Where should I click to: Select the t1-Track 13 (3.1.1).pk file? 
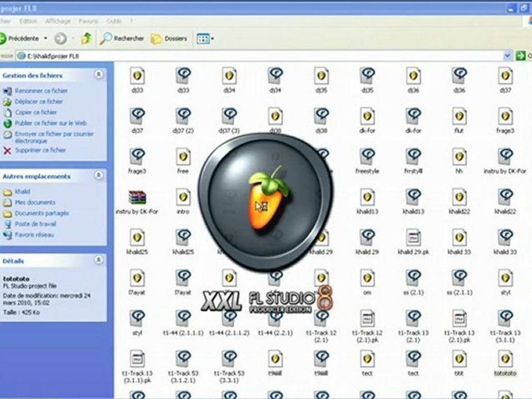coord(137,366)
